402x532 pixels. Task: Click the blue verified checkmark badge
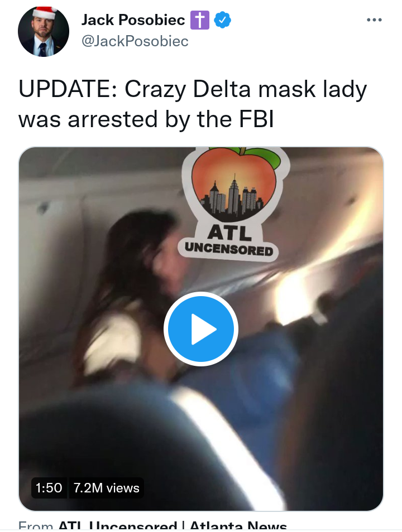pos(222,20)
